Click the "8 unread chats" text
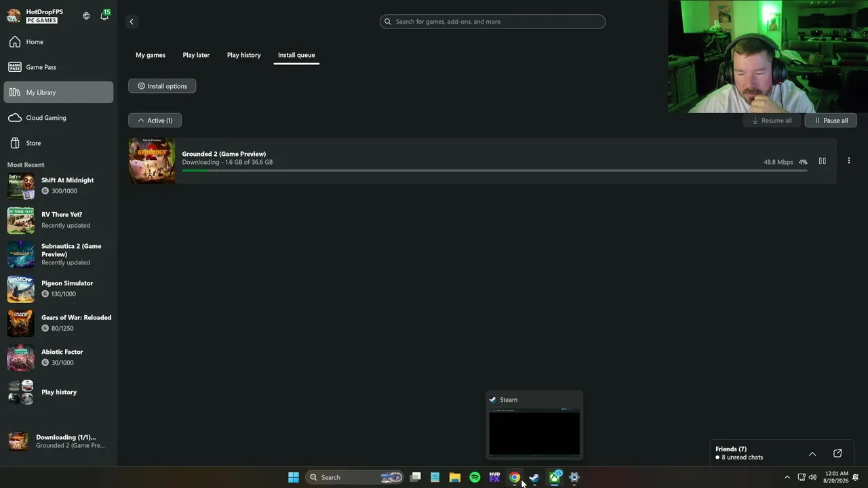This screenshot has height=488, width=868. click(x=742, y=457)
